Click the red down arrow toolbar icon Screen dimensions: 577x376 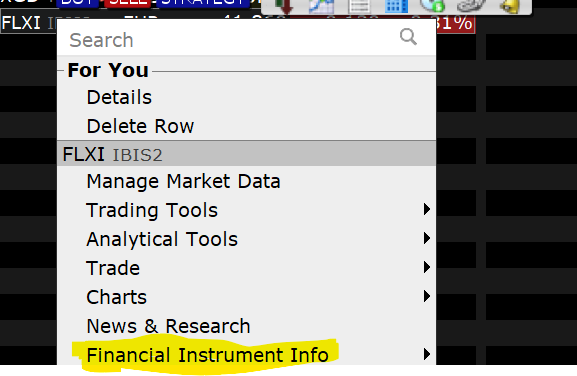pos(284,6)
